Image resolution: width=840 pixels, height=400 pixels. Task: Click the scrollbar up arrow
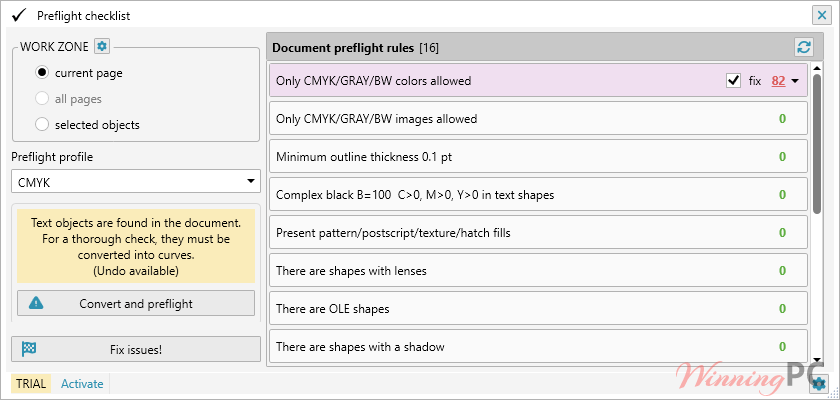(x=817, y=68)
